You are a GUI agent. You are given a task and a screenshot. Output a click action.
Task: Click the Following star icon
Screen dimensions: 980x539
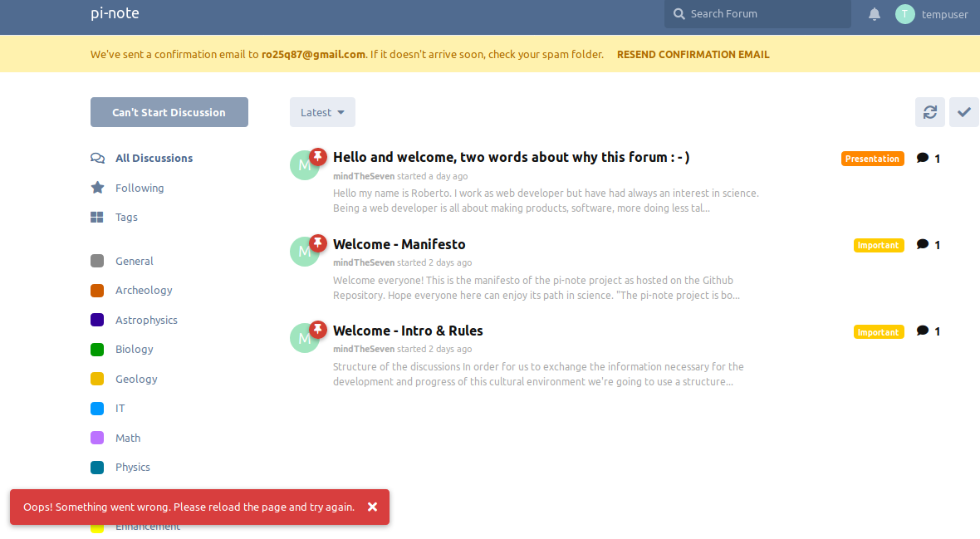pyautogui.click(x=97, y=188)
